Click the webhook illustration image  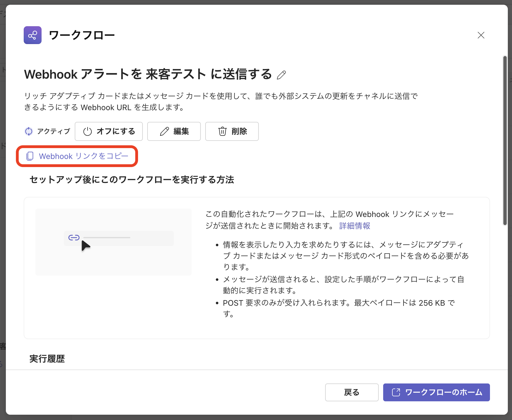[113, 242]
